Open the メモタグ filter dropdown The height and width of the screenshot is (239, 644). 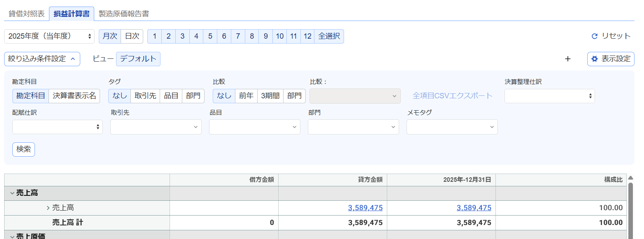452,127
